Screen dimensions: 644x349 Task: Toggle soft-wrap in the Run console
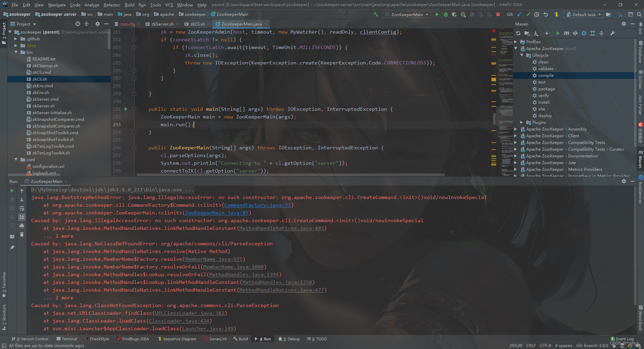tap(22, 208)
